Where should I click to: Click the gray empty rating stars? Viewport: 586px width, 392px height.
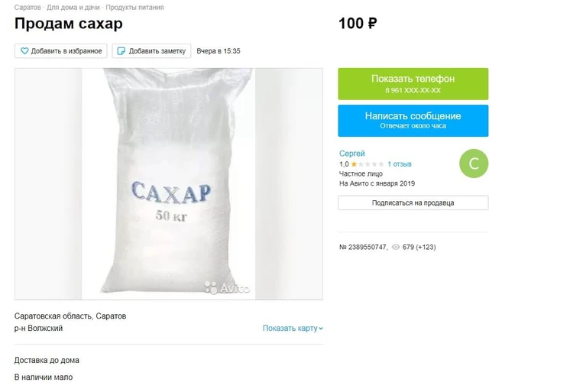371,164
